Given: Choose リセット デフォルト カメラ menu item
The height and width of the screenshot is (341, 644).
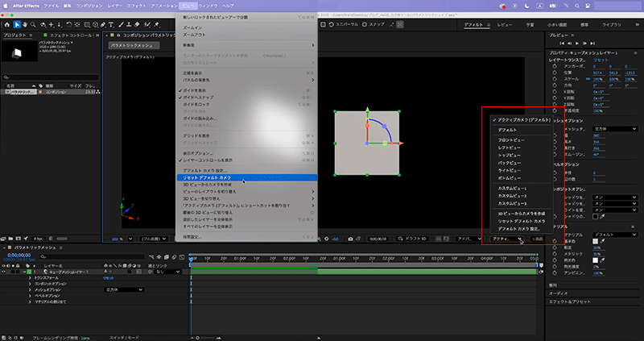Looking at the screenshot, I should 207,177.
